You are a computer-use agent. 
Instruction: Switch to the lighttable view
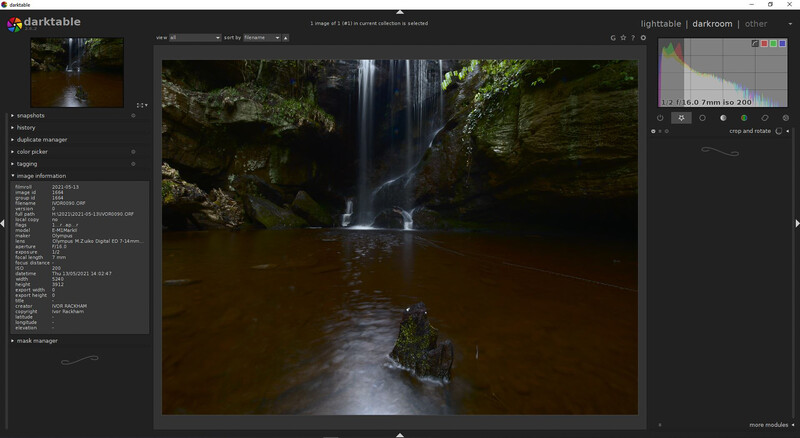tap(661, 24)
